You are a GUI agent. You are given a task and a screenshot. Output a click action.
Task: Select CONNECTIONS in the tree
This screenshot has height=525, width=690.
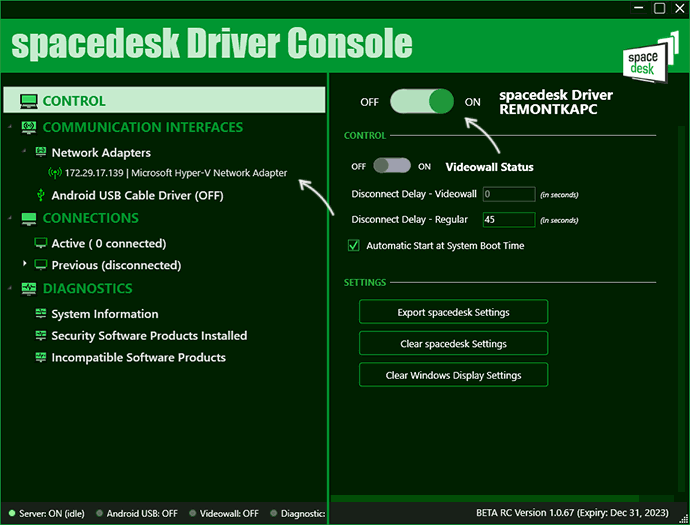91,218
